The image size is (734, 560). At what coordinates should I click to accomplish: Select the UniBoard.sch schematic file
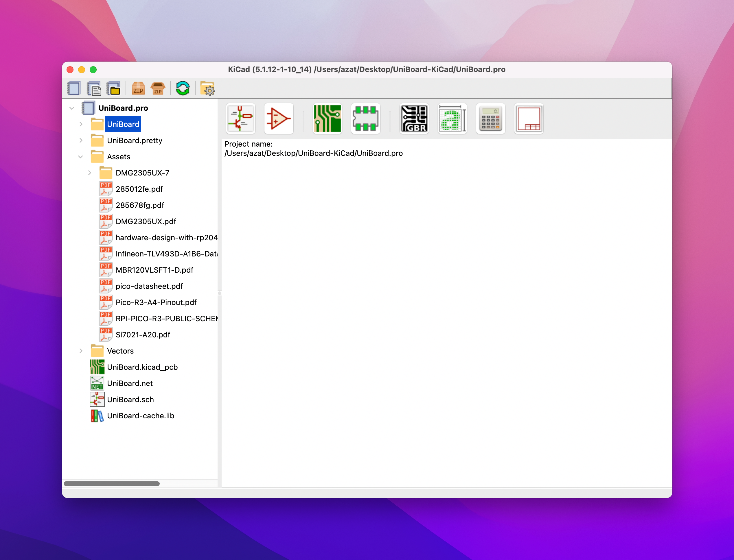(x=130, y=399)
